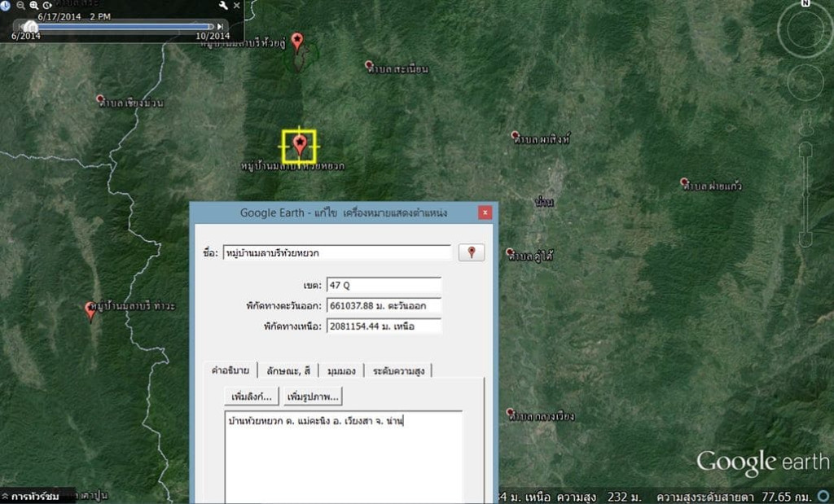
Task: Click the ตำบล ฝายแก้ว map marker
Action: tap(684, 182)
